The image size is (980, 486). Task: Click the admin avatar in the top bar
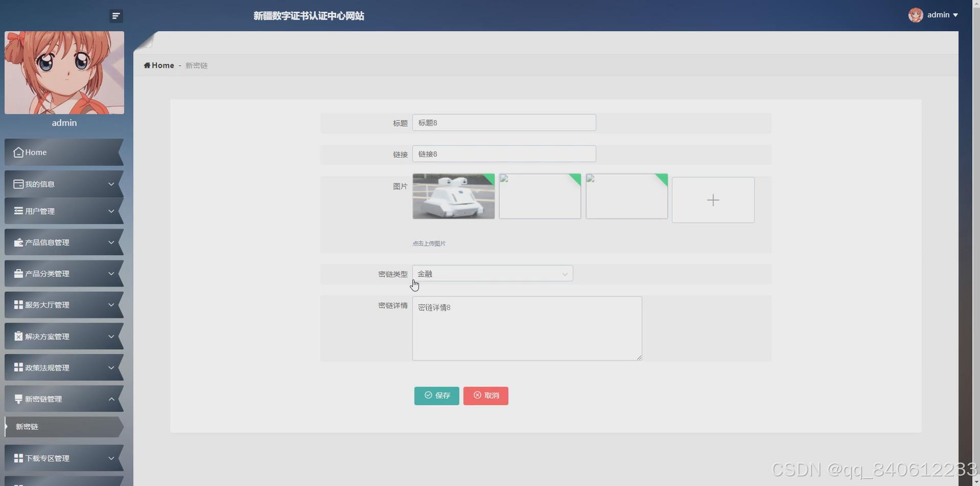915,15
